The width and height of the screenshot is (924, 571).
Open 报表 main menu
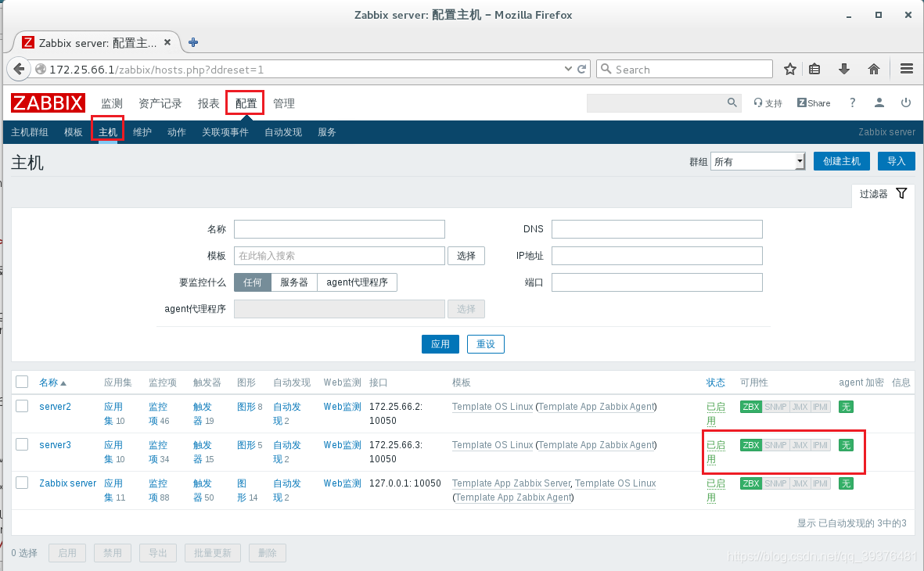point(209,104)
